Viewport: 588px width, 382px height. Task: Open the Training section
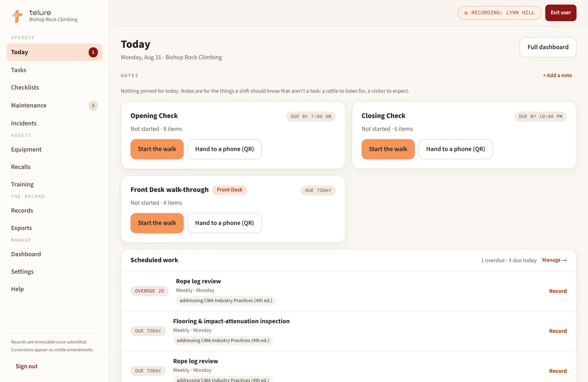[x=54, y=184]
